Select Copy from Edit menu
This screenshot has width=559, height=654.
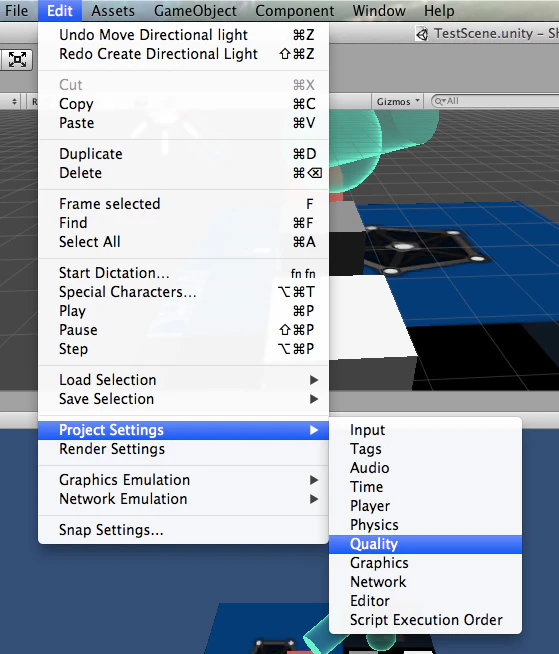click(184, 104)
